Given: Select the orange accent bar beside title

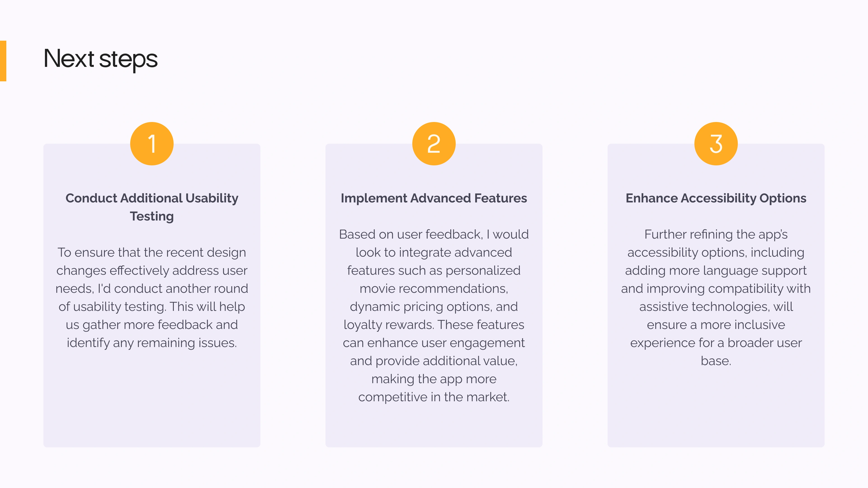Looking at the screenshot, I should point(3,61).
